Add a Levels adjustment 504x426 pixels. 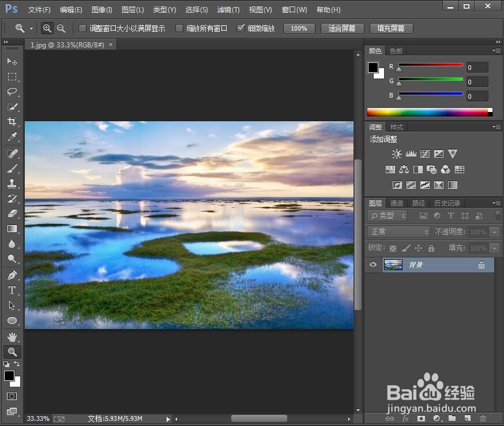(411, 154)
